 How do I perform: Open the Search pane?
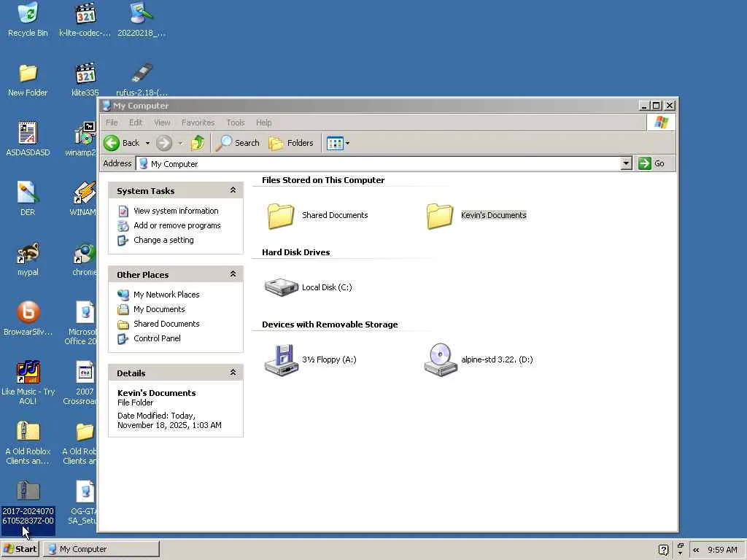tap(237, 143)
